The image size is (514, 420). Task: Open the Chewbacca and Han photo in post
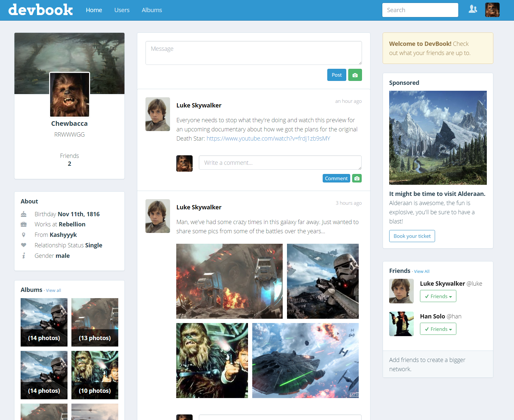pyautogui.click(x=212, y=360)
